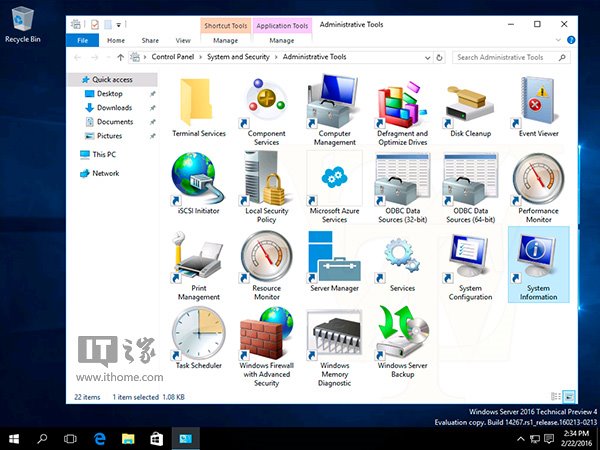Click the Forward navigation arrow
The width and height of the screenshot is (600, 450).
[94, 57]
